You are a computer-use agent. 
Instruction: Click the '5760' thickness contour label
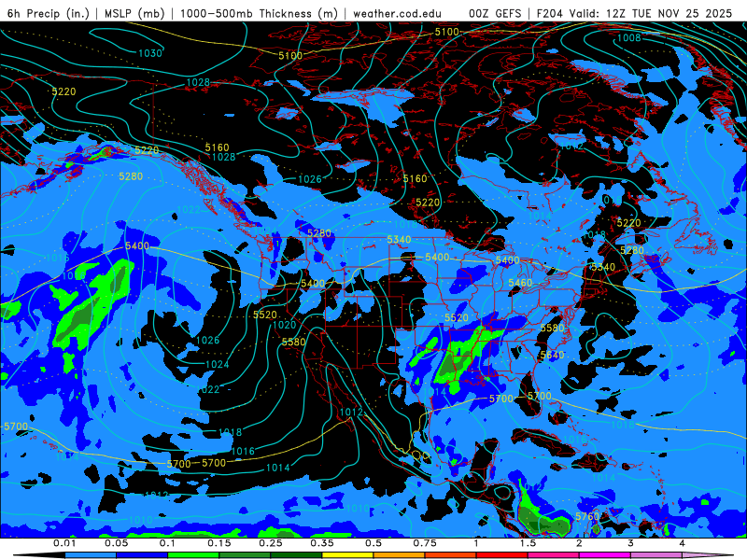point(587,517)
